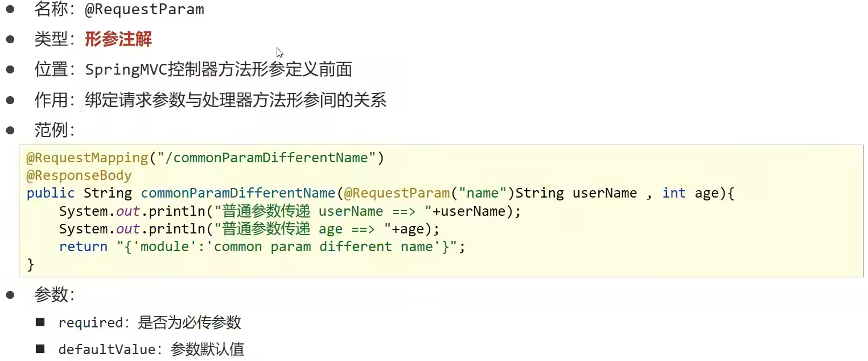Screen dimensions: 868x361
Task: Click the 参数 label
Action: click(x=55, y=294)
